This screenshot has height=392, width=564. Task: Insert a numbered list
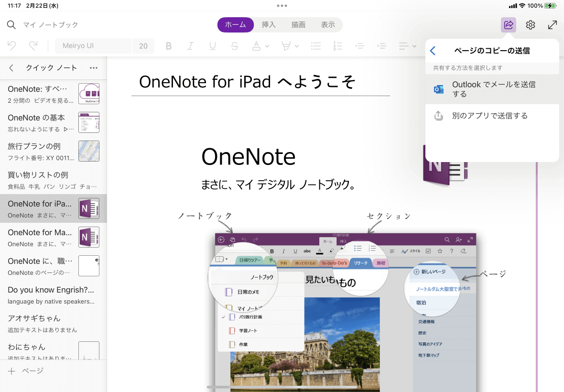(338, 46)
